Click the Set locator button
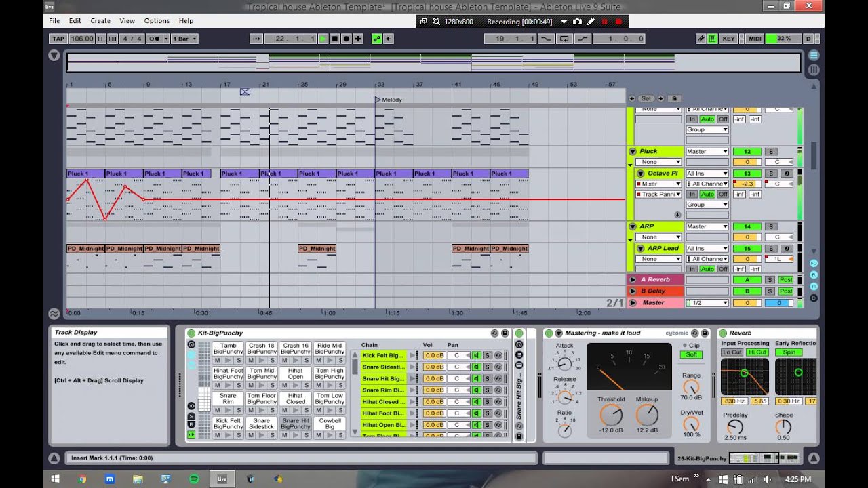The height and width of the screenshot is (488, 868). click(x=646, y=98)
